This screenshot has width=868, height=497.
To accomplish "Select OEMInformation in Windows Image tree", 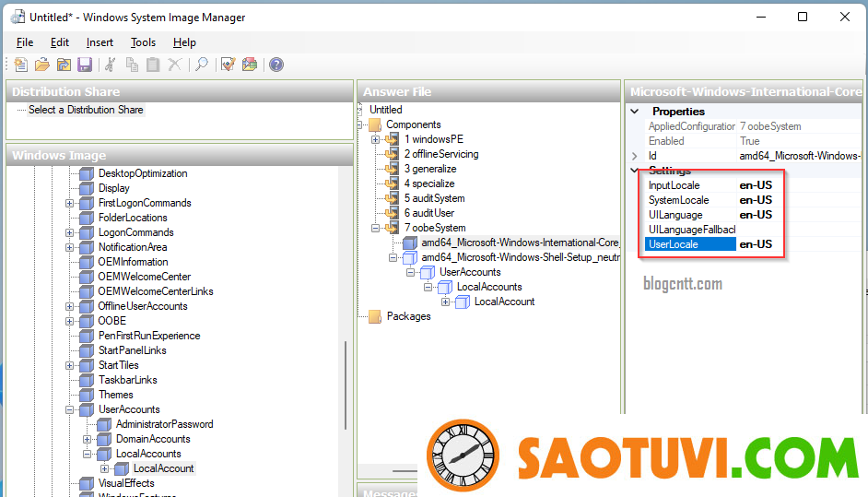I will tap(133, 262).
